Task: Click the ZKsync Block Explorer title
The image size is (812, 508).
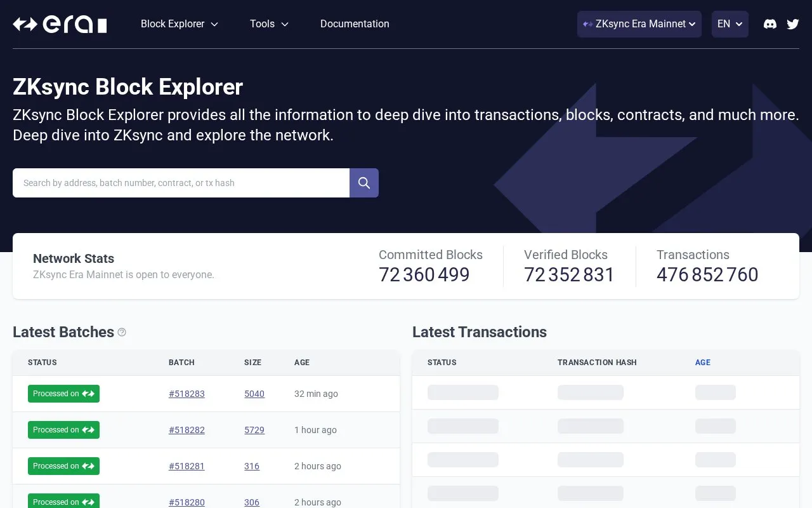Action: 128,87
